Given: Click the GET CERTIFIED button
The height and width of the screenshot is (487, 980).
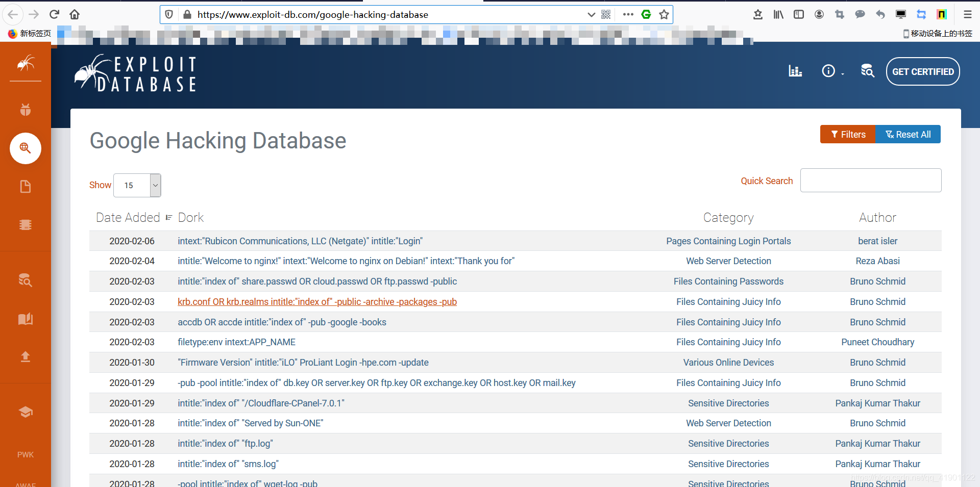Looking at the screenshot, I should (923, 71).
